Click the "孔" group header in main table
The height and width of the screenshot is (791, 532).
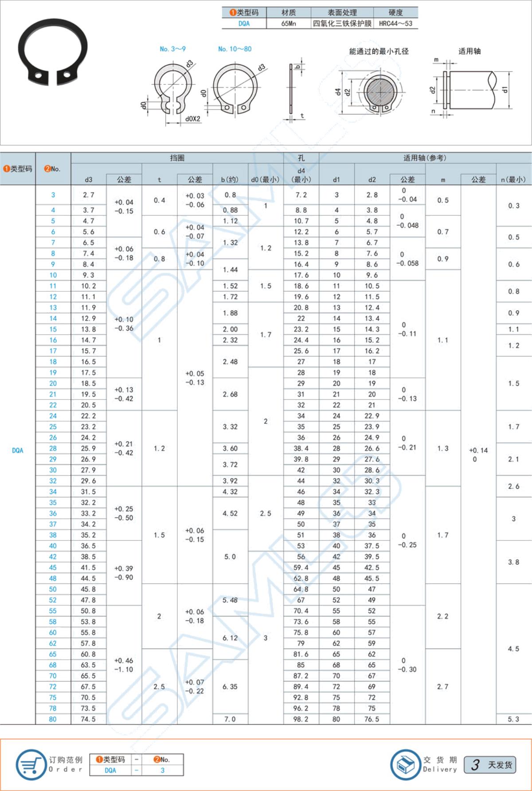(x=301, y=158)
